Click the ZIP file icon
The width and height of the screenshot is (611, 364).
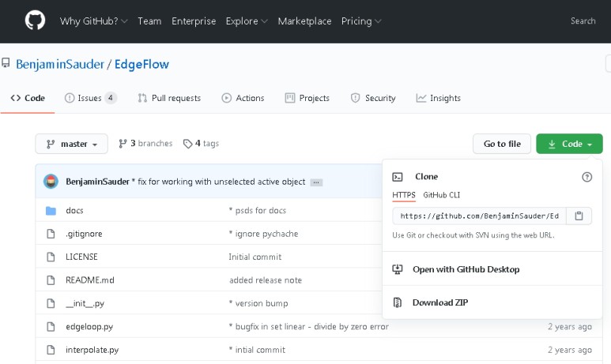tap(398, 302)
